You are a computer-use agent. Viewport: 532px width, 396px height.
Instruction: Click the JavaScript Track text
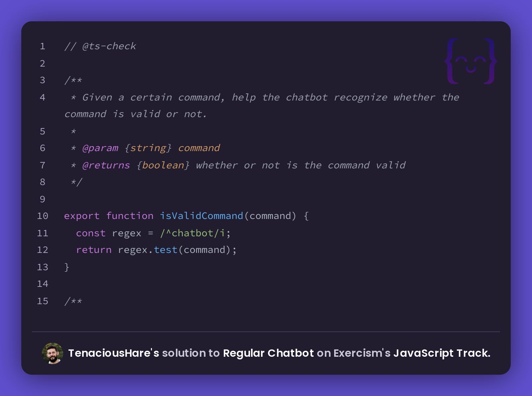pyautogui.click(x=442, y=353)
